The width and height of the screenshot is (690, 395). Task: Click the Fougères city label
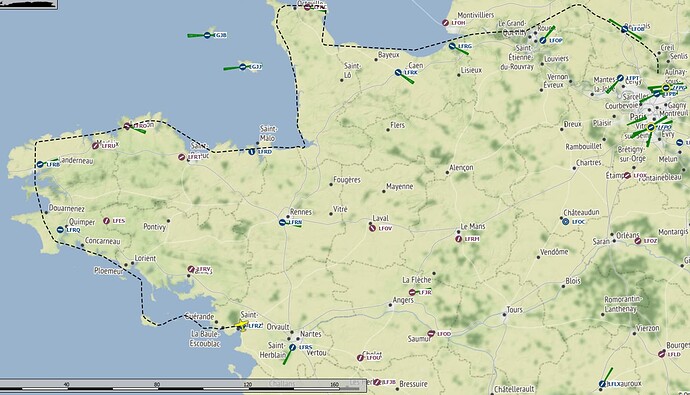coord(347,180)
